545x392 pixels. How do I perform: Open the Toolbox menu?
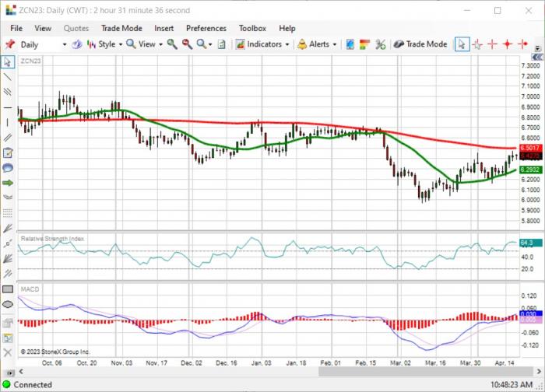tap(252, 29)
